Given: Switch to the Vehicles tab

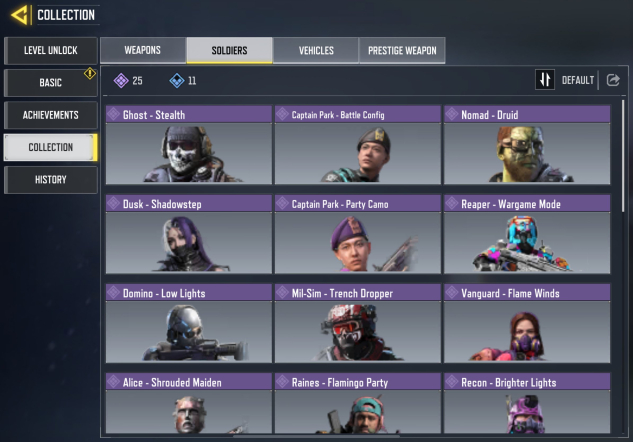Looking at the screenshot, I should click(x=316, y=50).
